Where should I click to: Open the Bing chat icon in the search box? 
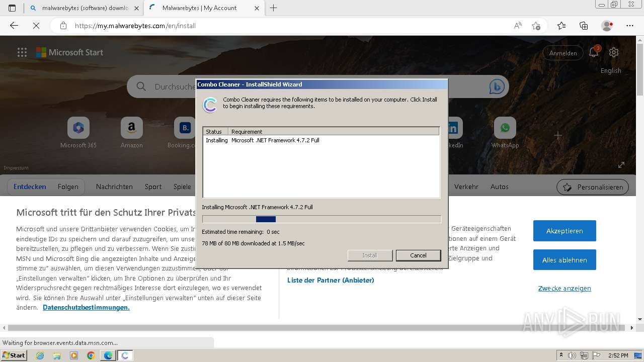[x=497, y=86]
